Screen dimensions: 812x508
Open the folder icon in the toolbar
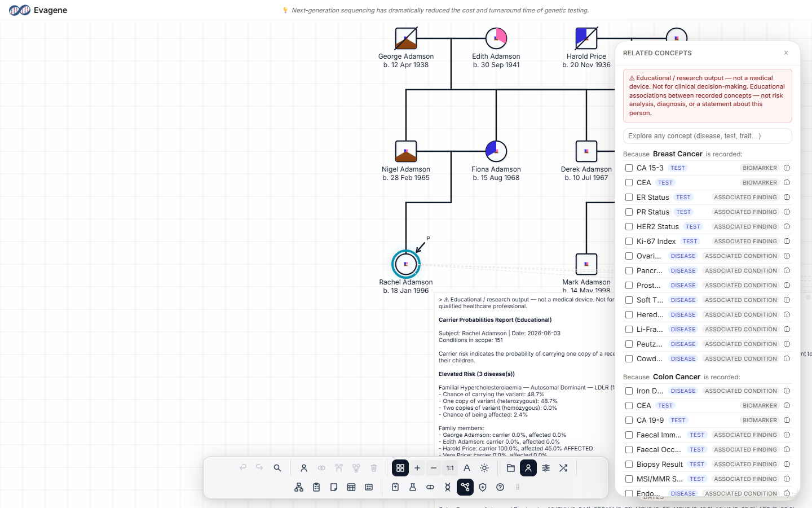[511, 468]
